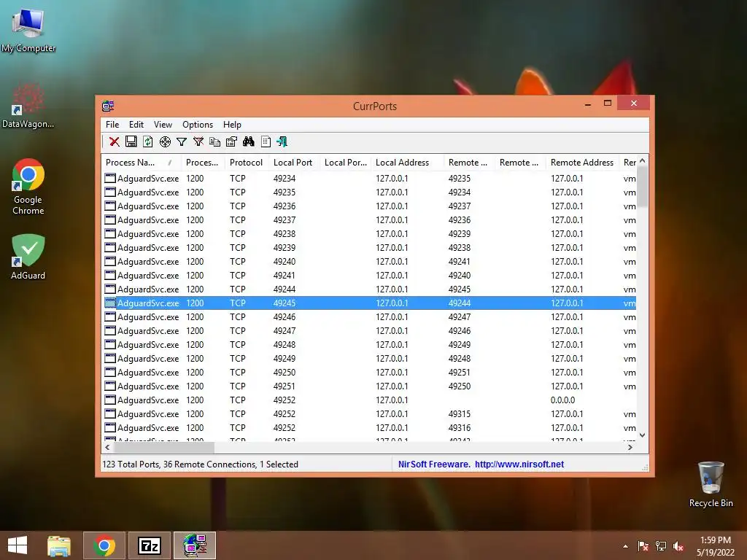Select the row with local port 49246
This screenshot has height=560, width=747.
pos(370,316)
